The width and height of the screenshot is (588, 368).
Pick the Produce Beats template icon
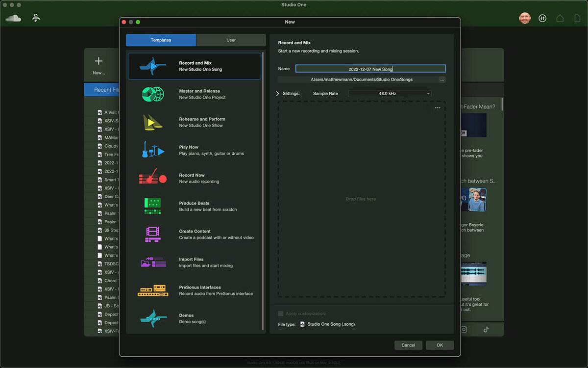pos(152,206)
